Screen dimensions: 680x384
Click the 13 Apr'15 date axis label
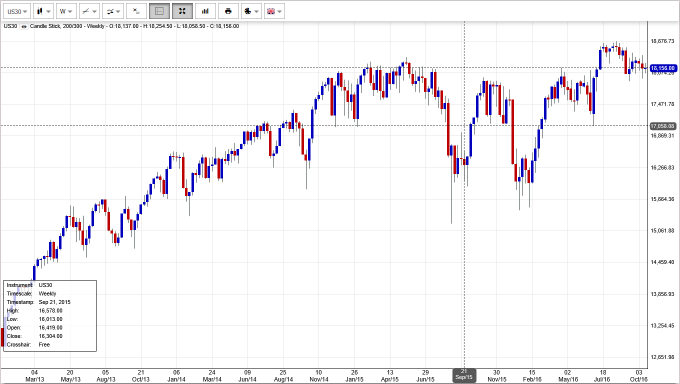(x=390, y=376)
